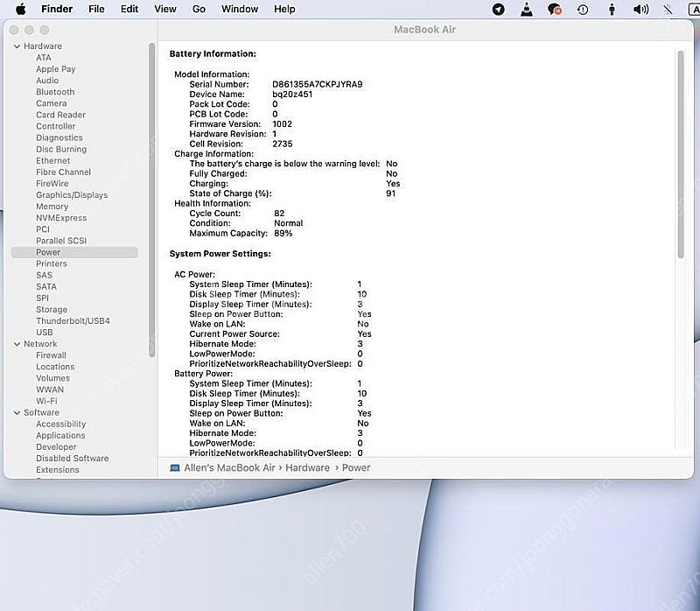Select Wi-Fi under Network
This screenshot has height=611, width=700.
tap(47, 401)
